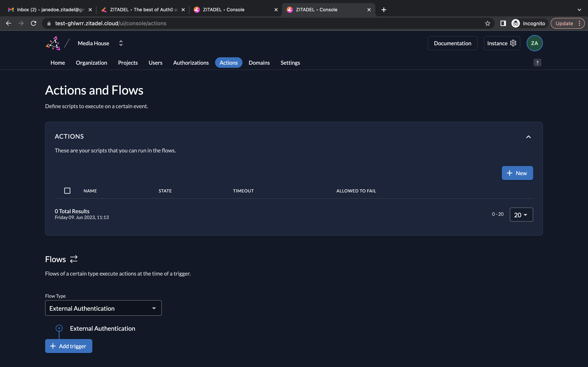Open a new browser tab
This screenshot has width=588, height=367.
(384, 10)
